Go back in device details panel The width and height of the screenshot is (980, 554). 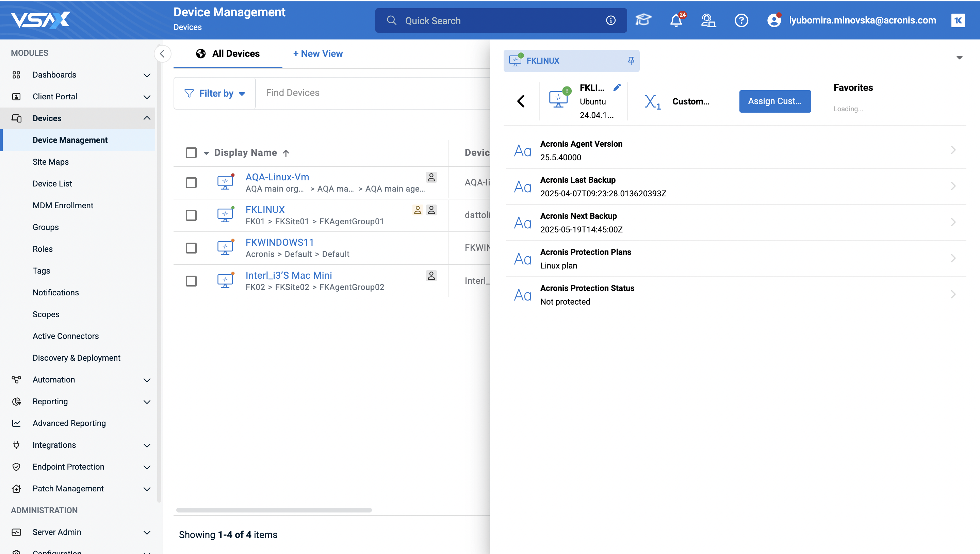coord(521,101)
